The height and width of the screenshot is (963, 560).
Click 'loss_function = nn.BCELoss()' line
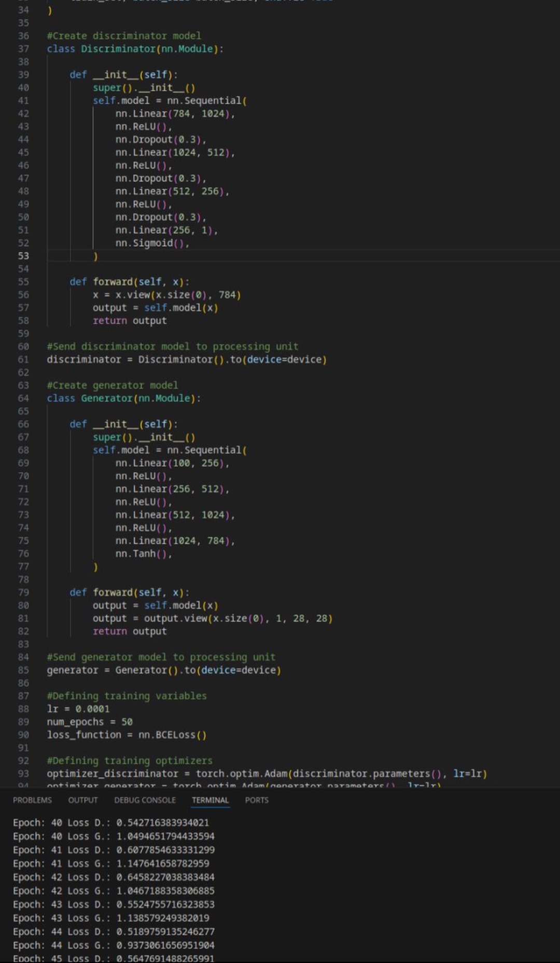(127, 735)
